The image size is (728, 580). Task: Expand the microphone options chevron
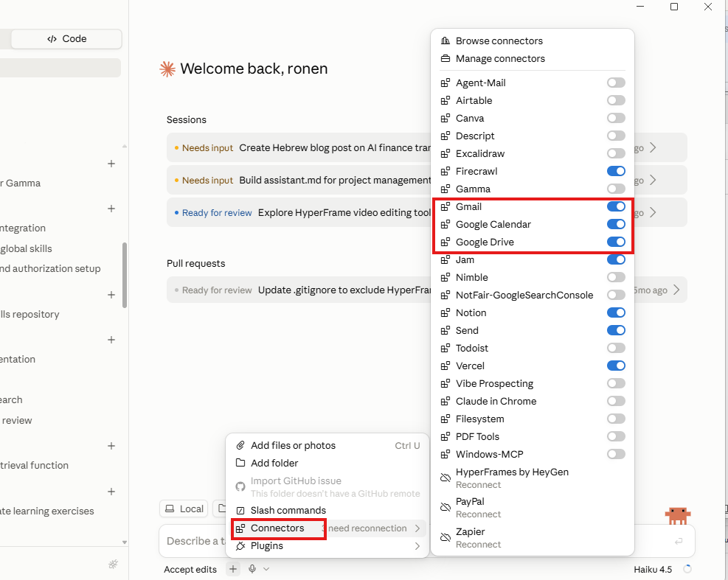pyautogui.click(x=266, y=569)
